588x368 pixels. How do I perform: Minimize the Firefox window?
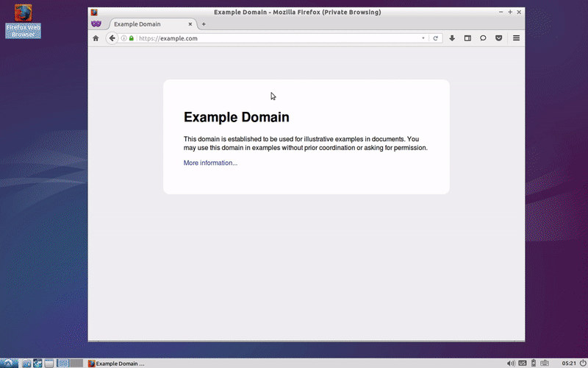(501, 13)
